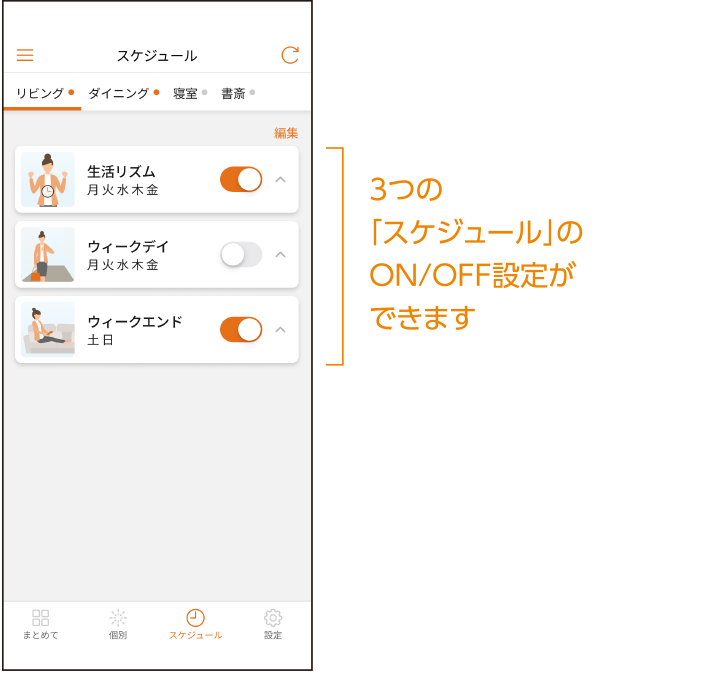Viewport: 728px width, 674px height.
Task: Open the スケジュール clock icon
Action: point(195,618)
